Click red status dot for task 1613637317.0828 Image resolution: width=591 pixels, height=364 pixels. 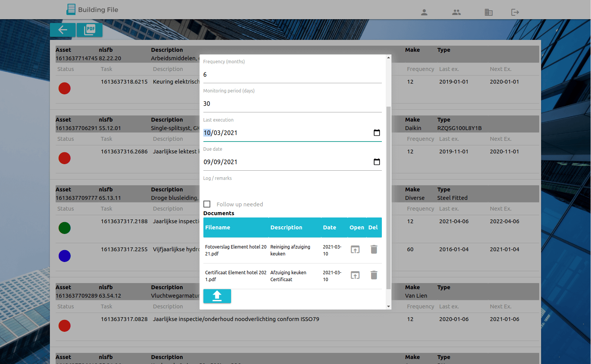click(x=64, y=326)
